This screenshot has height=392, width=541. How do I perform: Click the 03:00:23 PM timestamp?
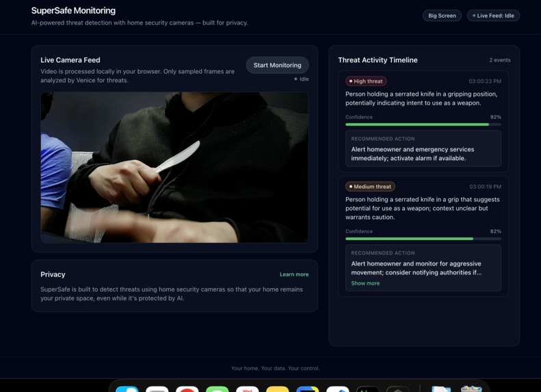(485, 81)
